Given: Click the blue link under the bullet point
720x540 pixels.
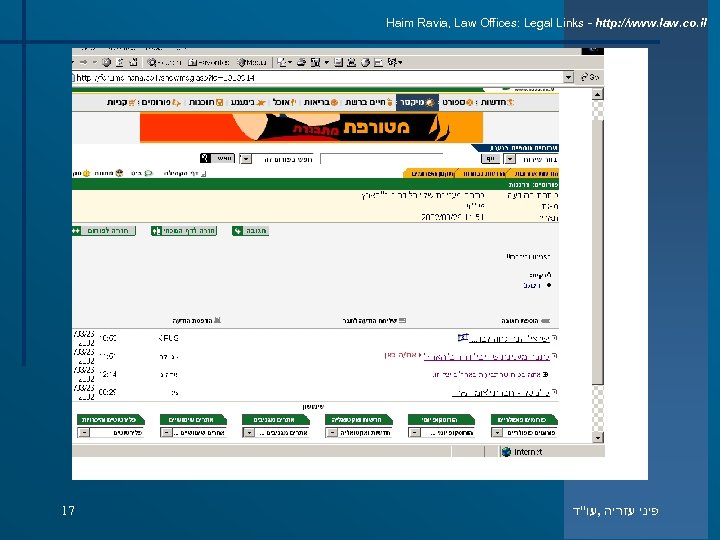Looking at the screenshot, I should (x=532, y=286).
